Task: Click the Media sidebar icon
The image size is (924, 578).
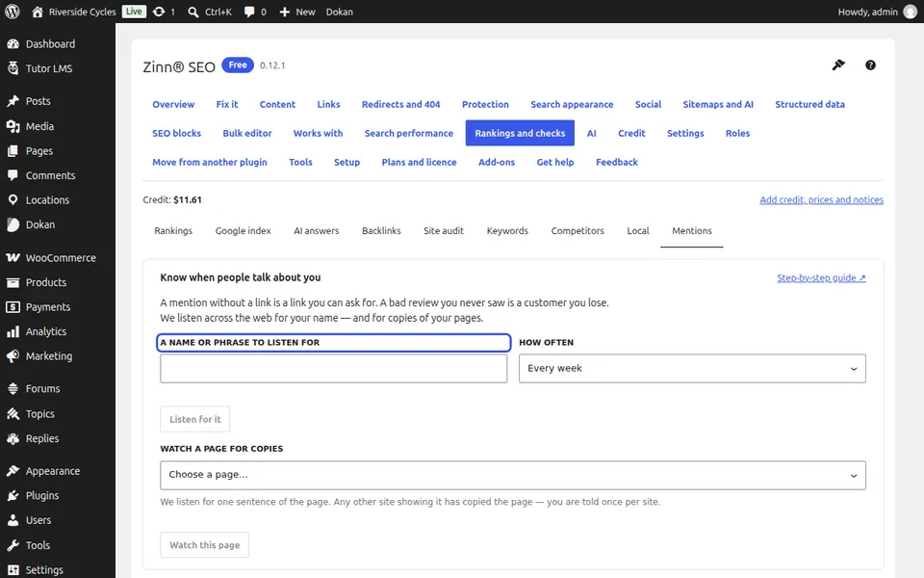Action: click(13, 126)
